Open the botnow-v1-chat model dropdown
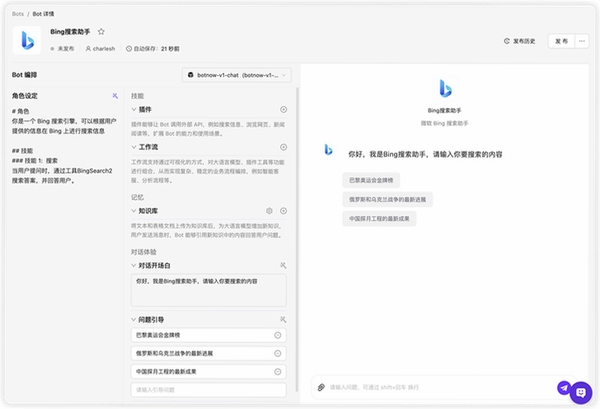600x409 pixels. (x=236, y=75)
